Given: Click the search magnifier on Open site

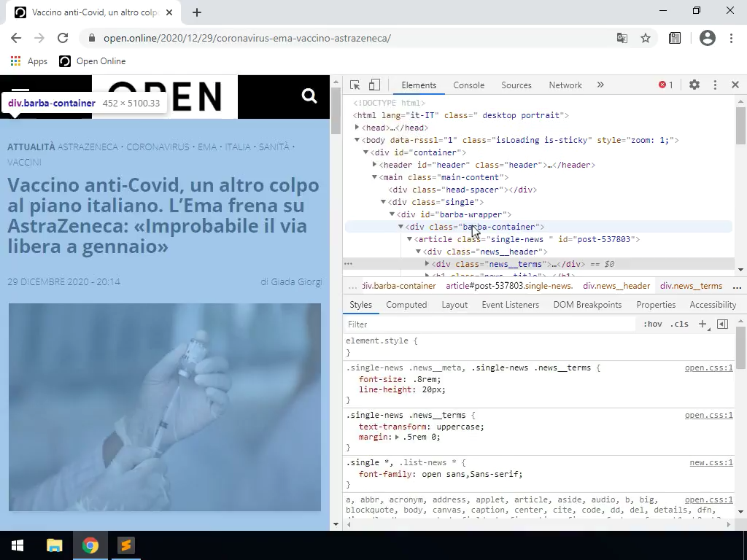Looking at the screenshot, I should 309,96.
